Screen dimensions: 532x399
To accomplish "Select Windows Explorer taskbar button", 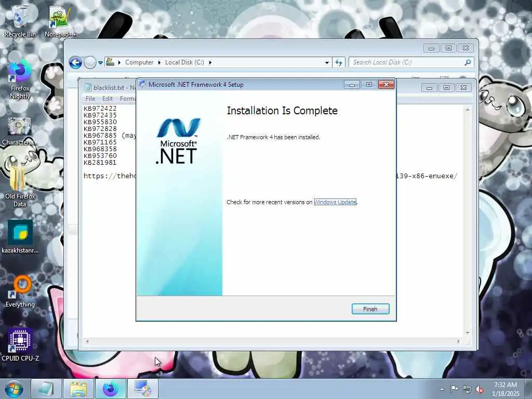I will (78, 389).
